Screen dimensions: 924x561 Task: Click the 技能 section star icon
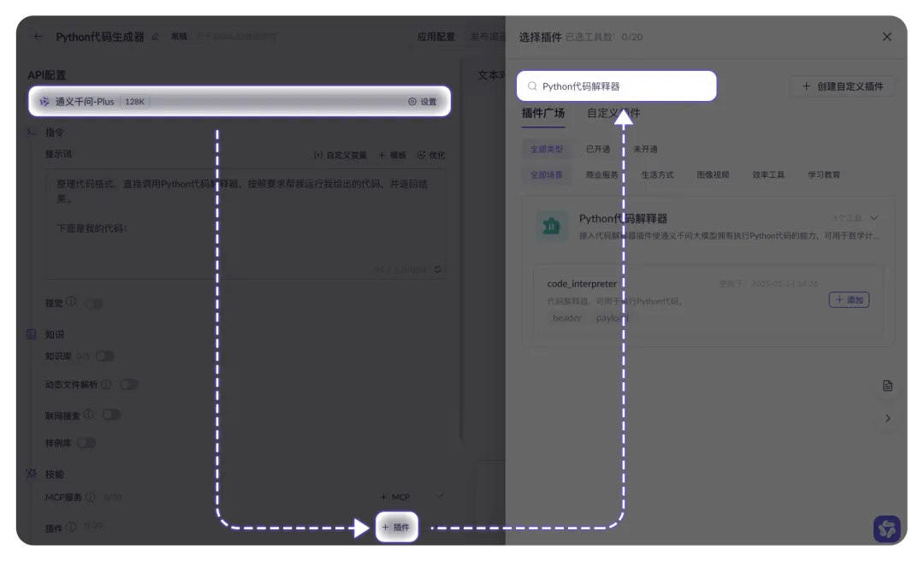[x=32, y=474]
